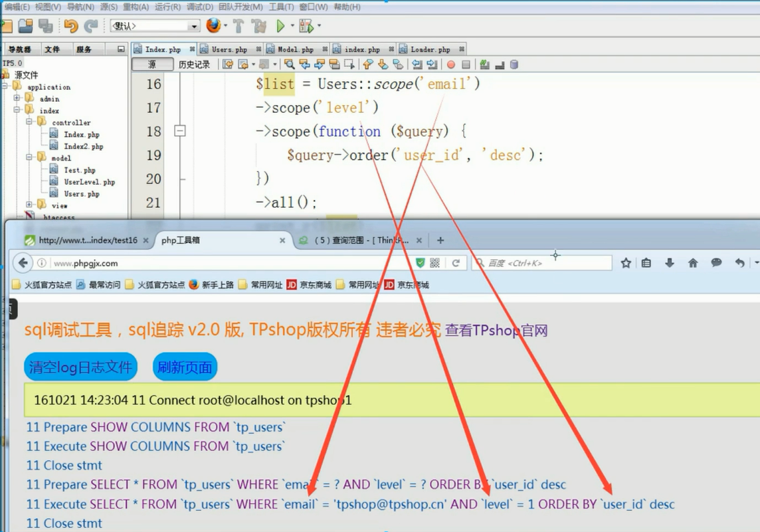Expand the admin folder in tree
Screen dimensions: 760x532
coord(17,98)
